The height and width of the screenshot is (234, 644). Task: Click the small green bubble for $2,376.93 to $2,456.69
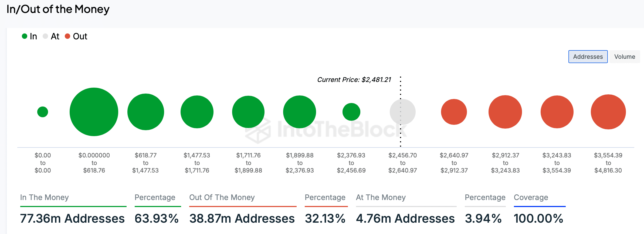tap(351, 112)
